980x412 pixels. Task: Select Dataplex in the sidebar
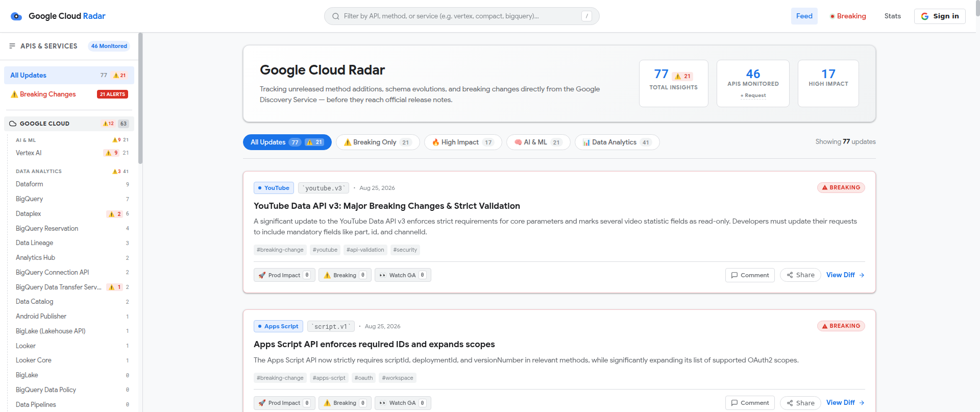[72, 214]
